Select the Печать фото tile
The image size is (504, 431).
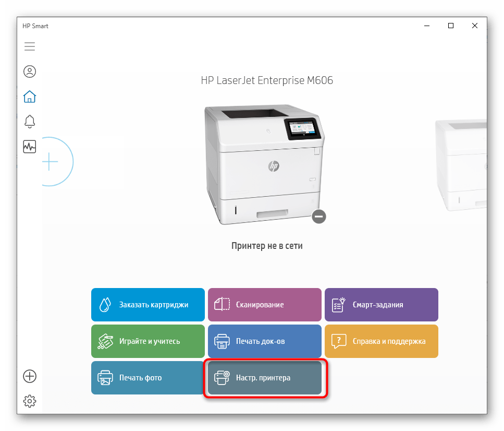(147, 378)
